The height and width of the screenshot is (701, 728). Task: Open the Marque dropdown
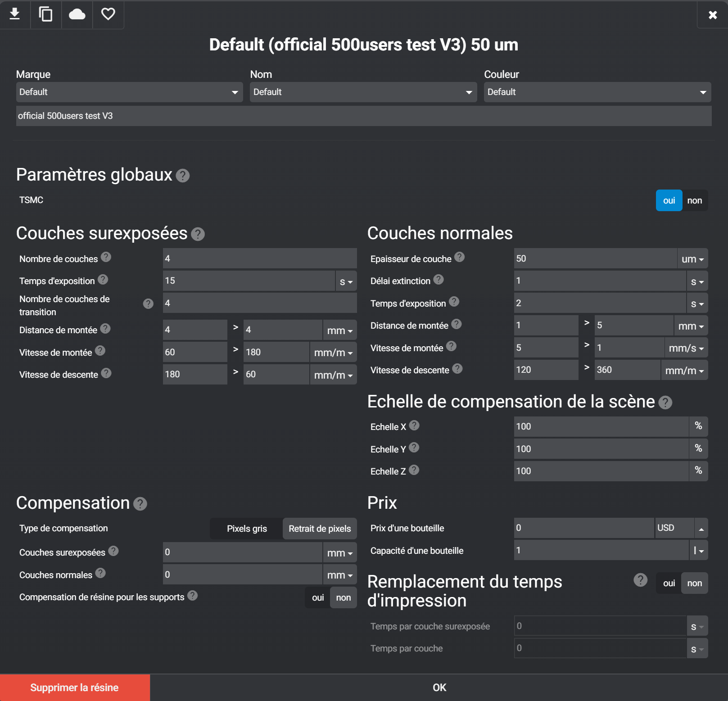130,92
